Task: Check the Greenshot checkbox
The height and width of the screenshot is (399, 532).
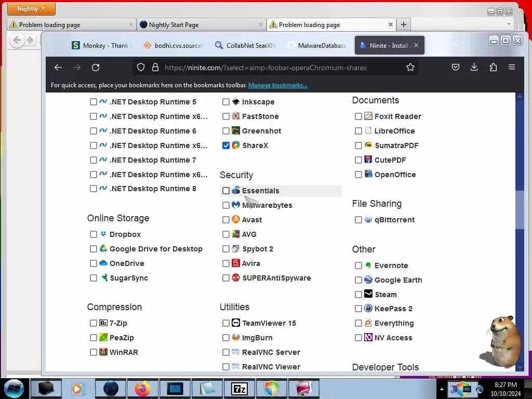Action: pyautogui.click(x=226, y=131)
